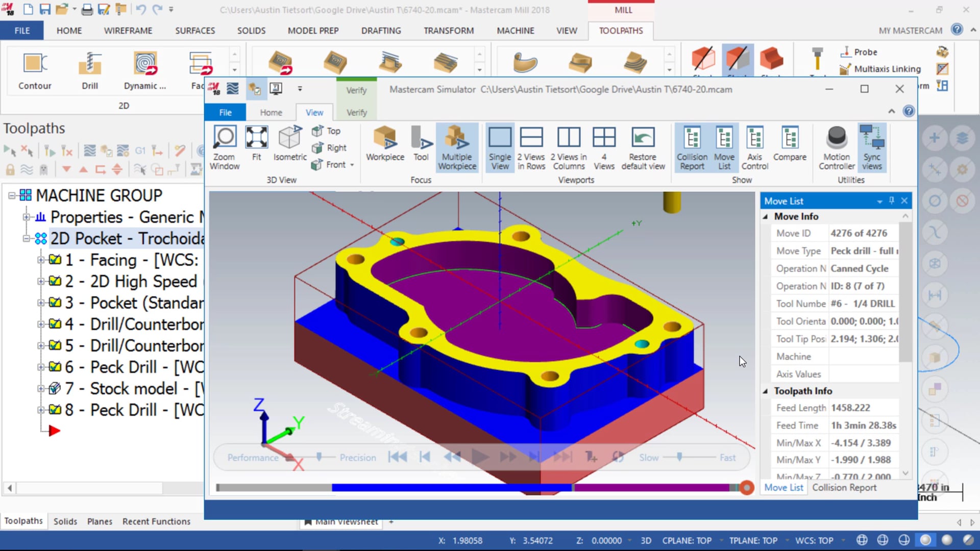This screenshot has height=551, width=980.
Task: Open the MACHINE ribbon tab
Action: pyautogui.click(x=516, y=31)
